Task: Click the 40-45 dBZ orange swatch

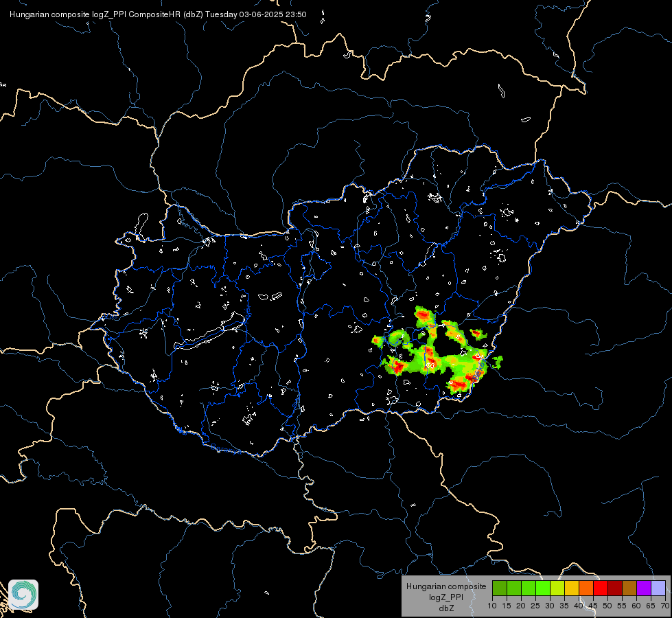Action: [586, 588]
